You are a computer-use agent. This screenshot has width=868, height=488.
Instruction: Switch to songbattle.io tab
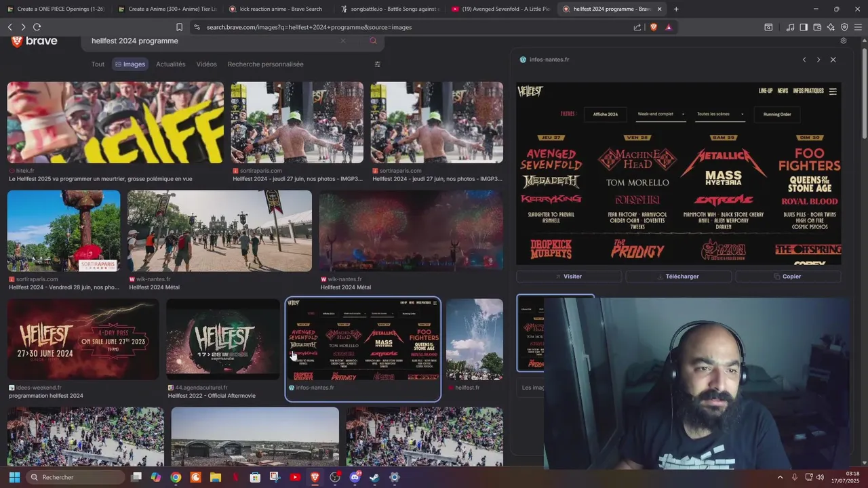pyautogui.click(x=389, y=9)
